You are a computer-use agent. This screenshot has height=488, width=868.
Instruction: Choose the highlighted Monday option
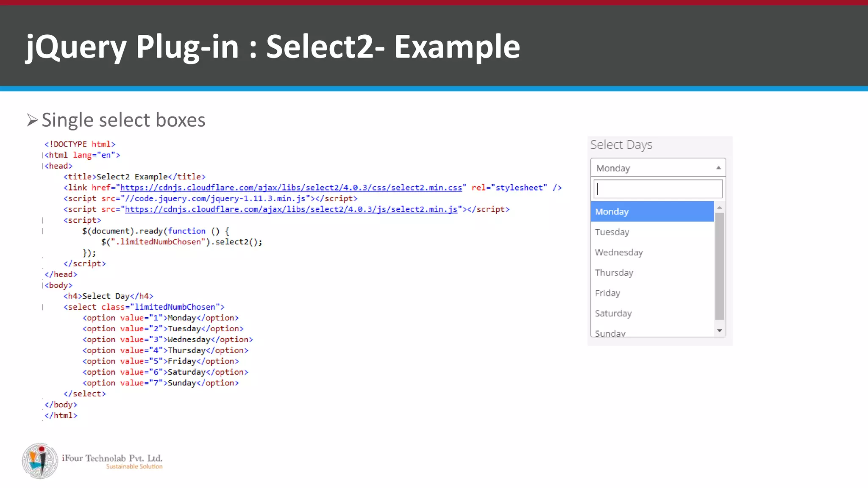pyautogui.click(x=652, y=211)
